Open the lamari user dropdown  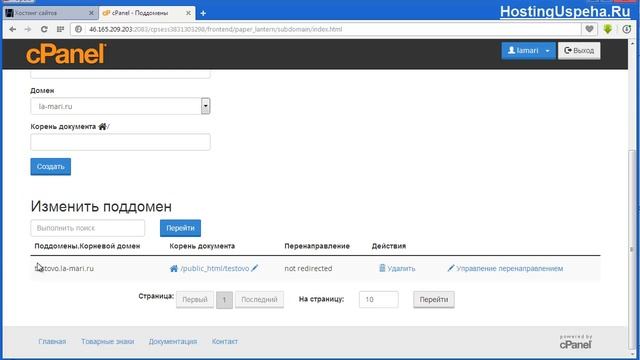coord(528,51)
